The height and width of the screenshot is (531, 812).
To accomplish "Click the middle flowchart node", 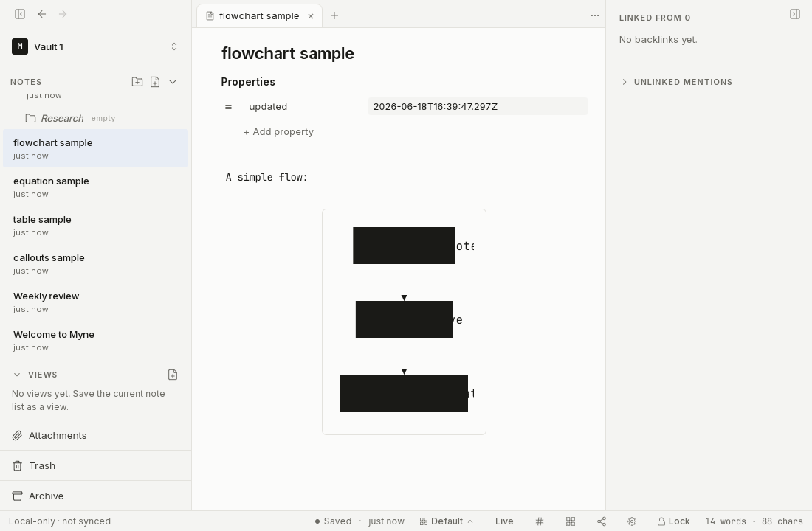I will (404, 319).
